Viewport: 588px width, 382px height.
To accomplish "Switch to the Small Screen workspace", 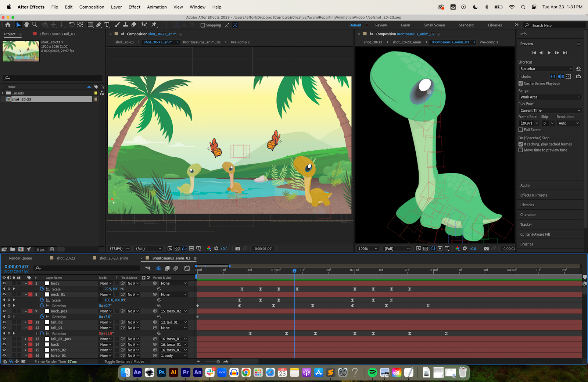I will tap(434, 25).
